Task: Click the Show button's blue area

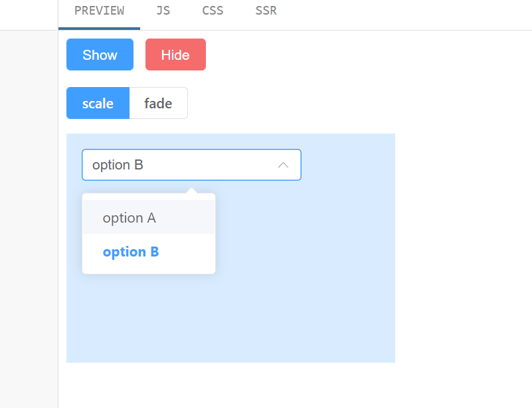Action: click(100, 54)
